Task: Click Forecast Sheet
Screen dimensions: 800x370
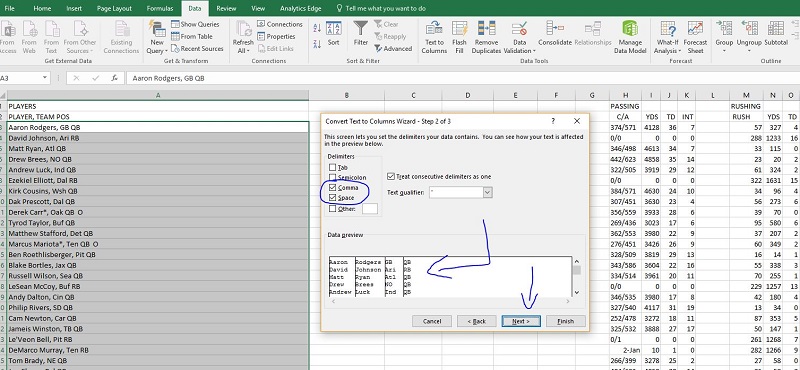Action: pyautogui.click(x=695, y=37)
